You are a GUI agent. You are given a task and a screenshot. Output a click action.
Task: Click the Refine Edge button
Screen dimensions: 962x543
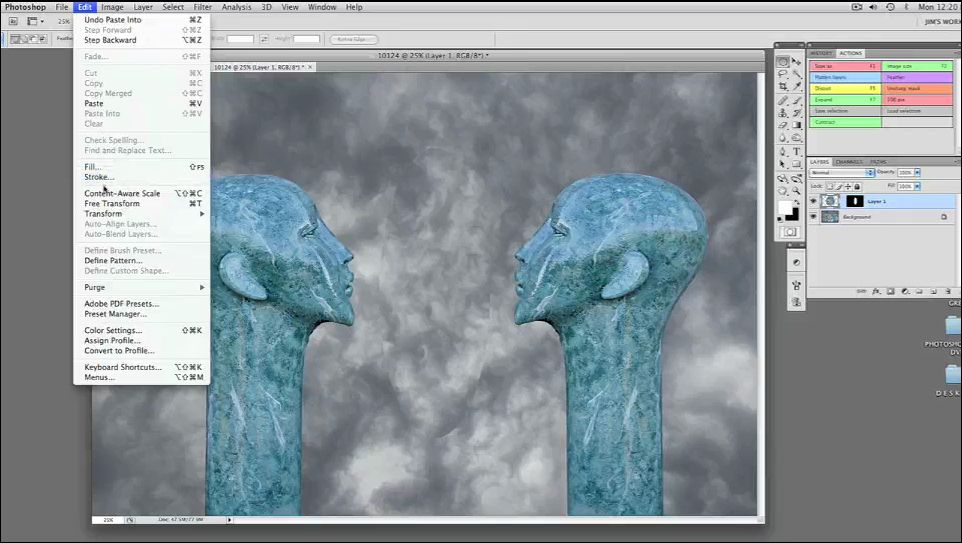(353, 39)
